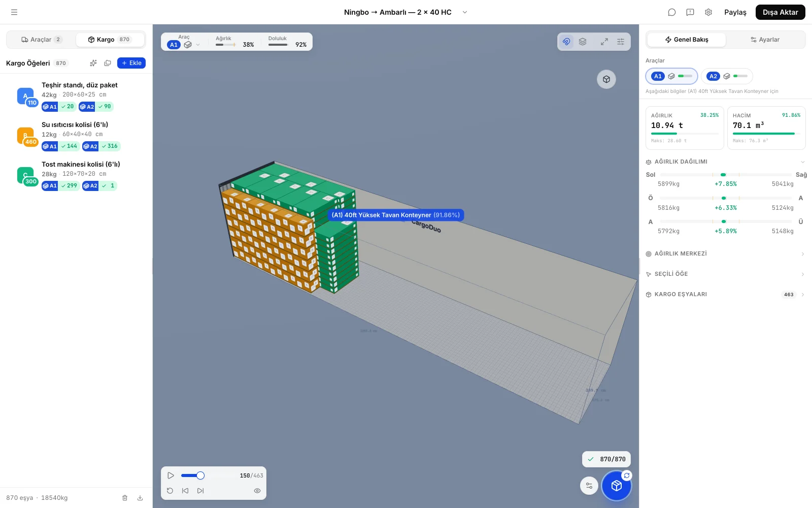Click the AĞIRLIK 10.94 t card

pyautogui.click(x=685, y=128)
